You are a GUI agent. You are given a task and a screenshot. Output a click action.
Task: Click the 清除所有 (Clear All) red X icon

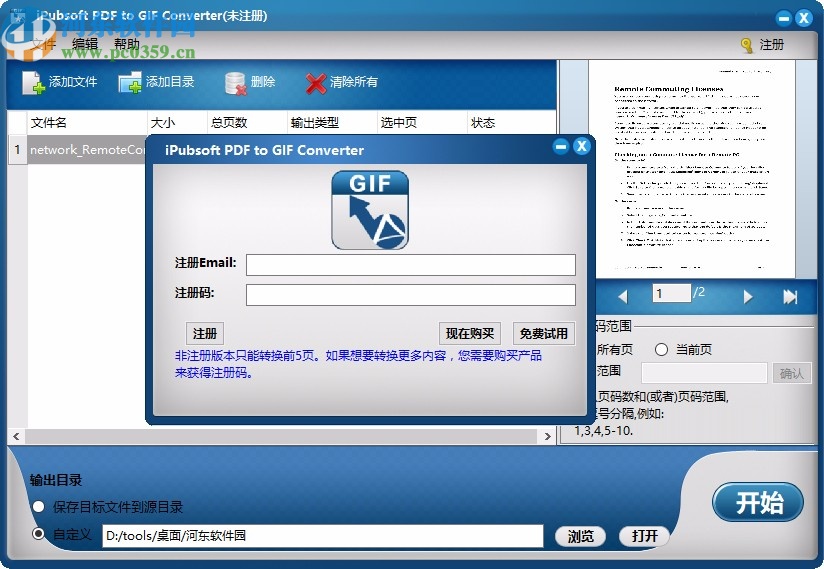(316, 83)
